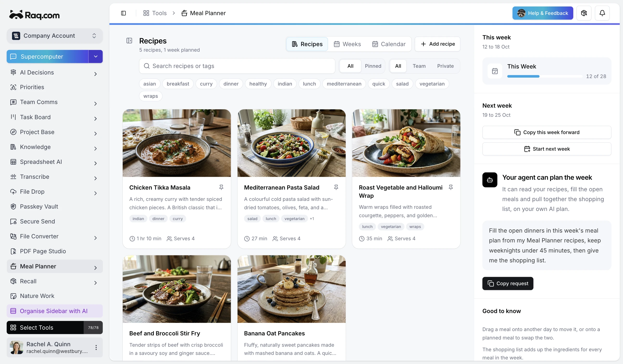Open Rachel A. Quinn account options menu
This screenshot has height=364, width=623.
point(96,347)
